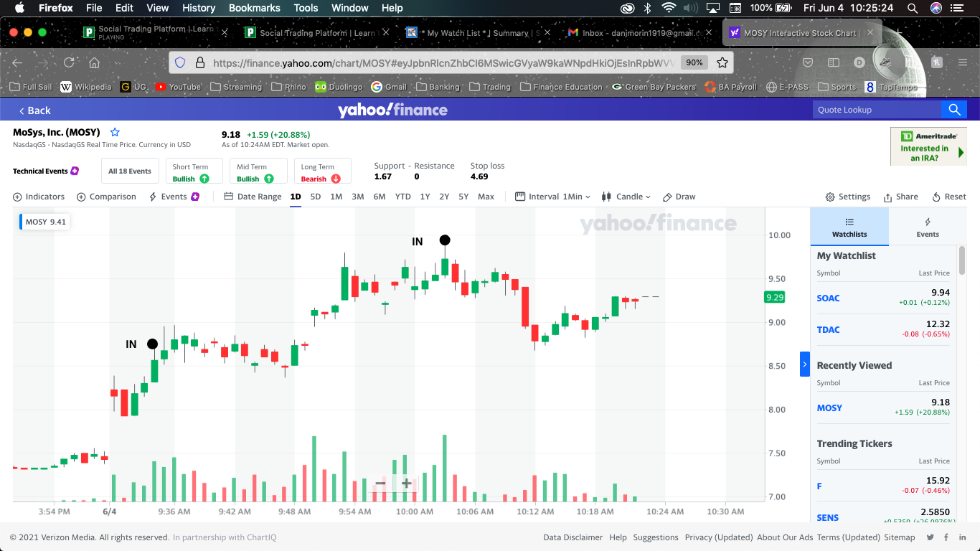This screenshot has height=551, width=980.
Task: Click the watchlist panel scrollbar
Action: 962,260
